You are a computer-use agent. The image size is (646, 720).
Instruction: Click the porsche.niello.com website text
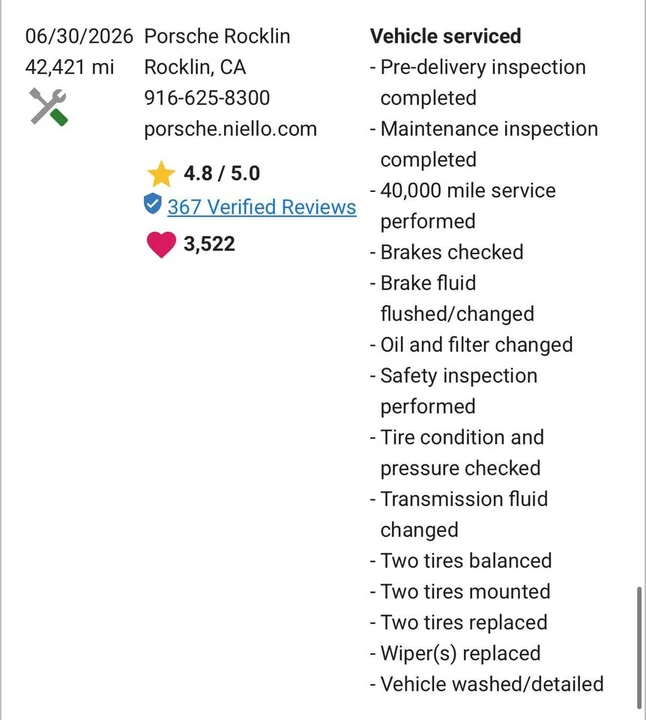point(230,129)
